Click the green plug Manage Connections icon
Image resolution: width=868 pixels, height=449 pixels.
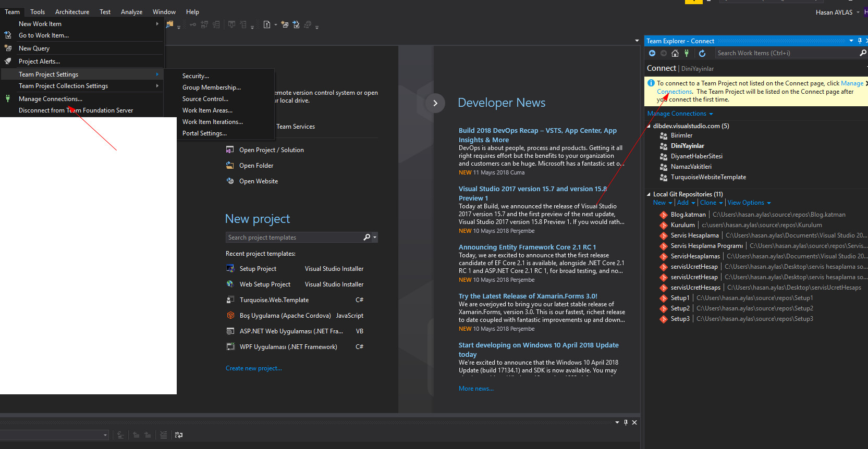687,53
